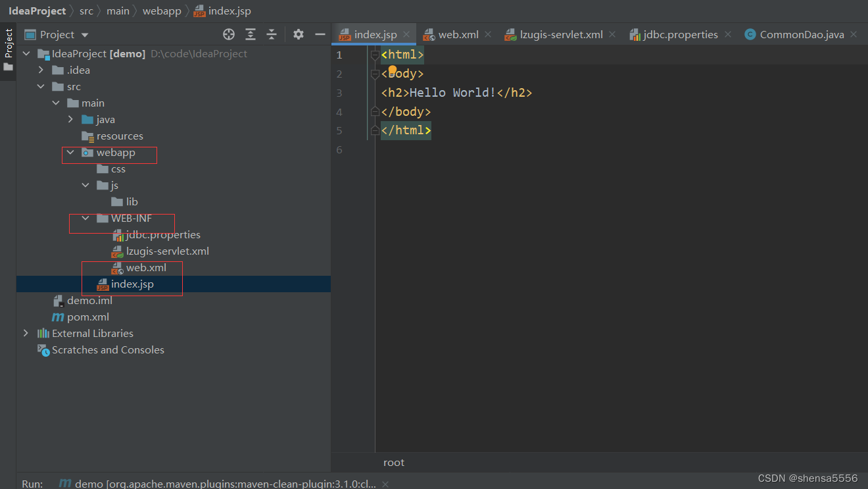Click the Hello World! text in editor
This screenshot has width=868, height=489.
(453, 93)
